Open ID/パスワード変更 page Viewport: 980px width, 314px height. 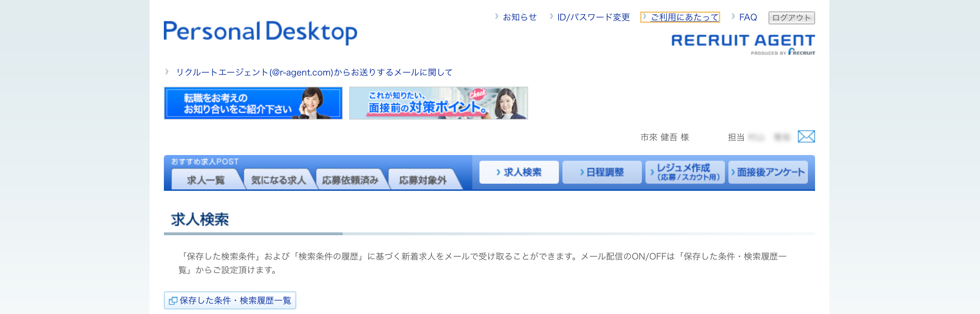tap(593, 17)
